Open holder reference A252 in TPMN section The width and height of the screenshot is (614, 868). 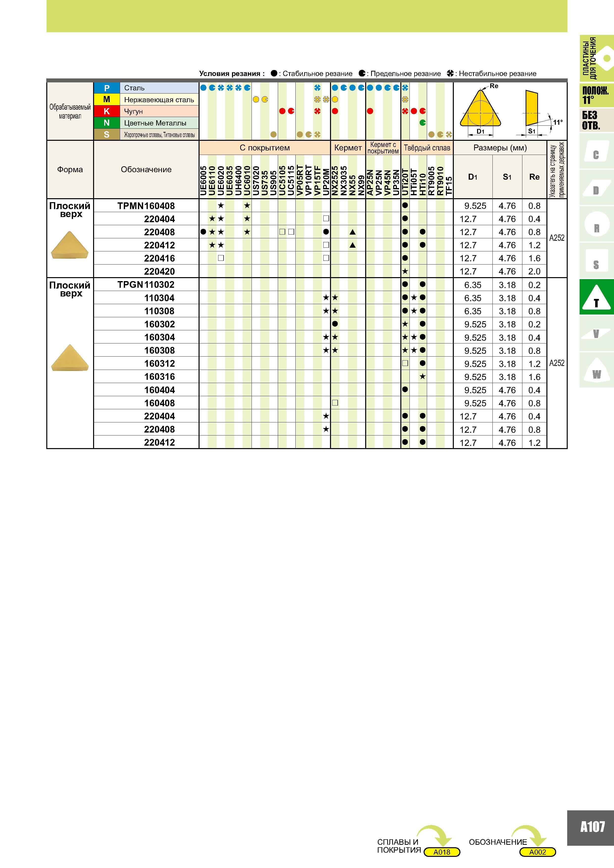pos(557,238)
